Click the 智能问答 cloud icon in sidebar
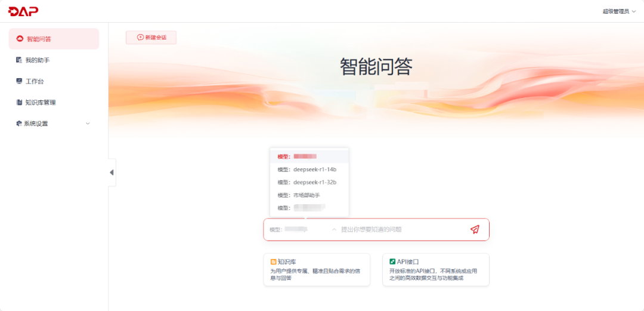Viewport: 644px width, 311px height. pos(20,39)
